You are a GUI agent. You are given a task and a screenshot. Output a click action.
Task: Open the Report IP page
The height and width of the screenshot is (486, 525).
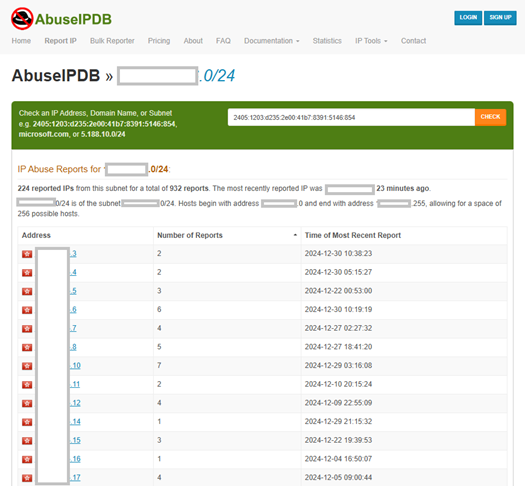[x=60, y=41]
